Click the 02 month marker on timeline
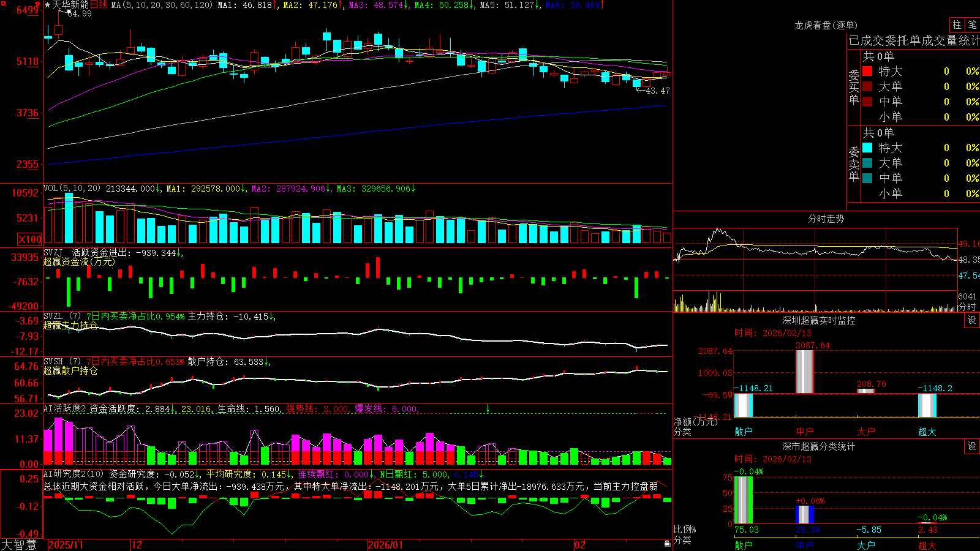Image resolution: width=980 pixels, height=551 pixels. (x=579, y=545)
